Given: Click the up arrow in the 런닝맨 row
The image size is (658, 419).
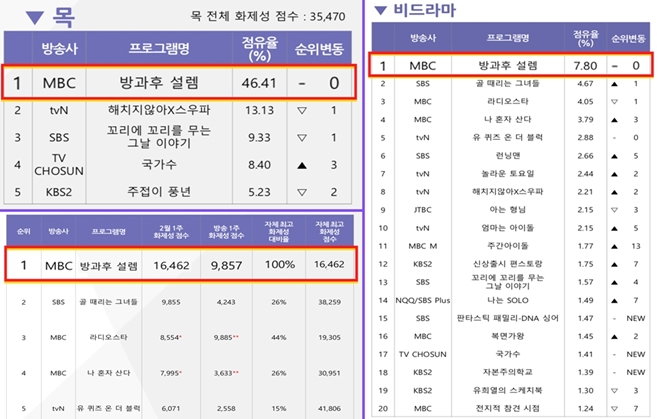Looking at the screenshot, I should (612, 156).
